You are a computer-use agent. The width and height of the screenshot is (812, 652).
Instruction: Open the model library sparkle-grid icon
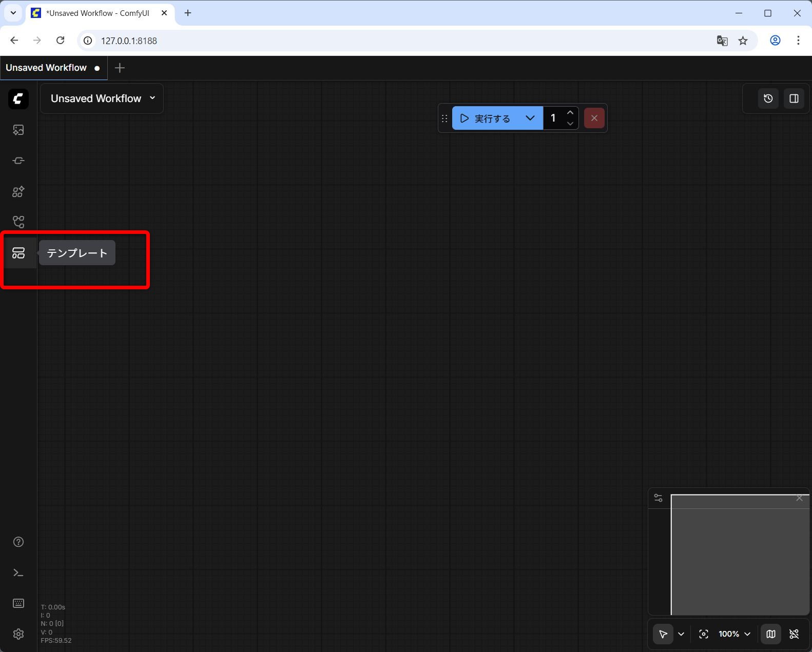click(18, 191)
